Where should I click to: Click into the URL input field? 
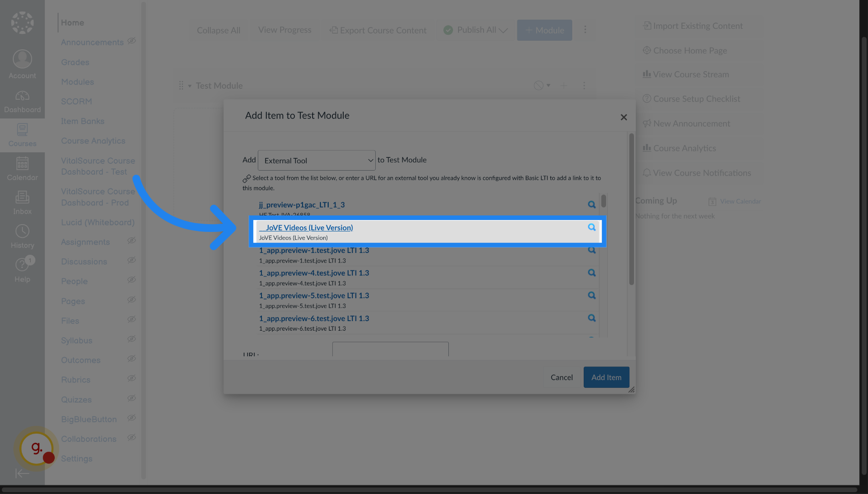(390, 349)
